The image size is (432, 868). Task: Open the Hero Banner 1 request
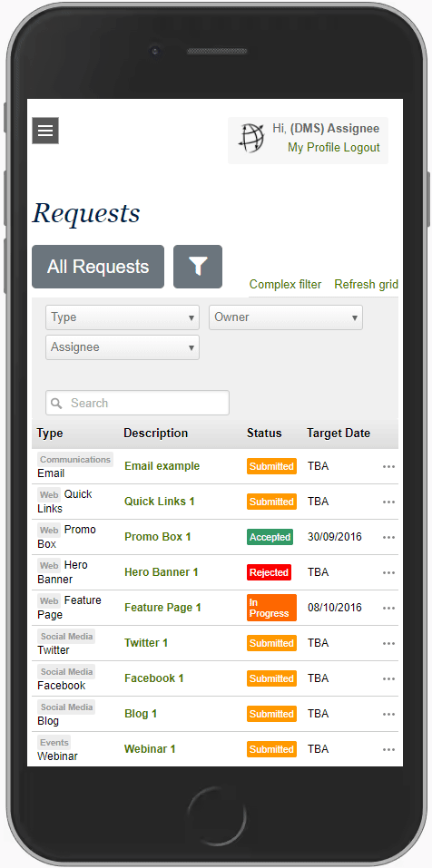162,572
